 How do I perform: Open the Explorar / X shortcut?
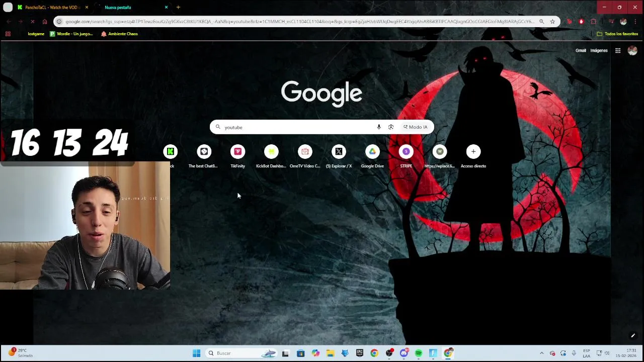coord(339,155)
